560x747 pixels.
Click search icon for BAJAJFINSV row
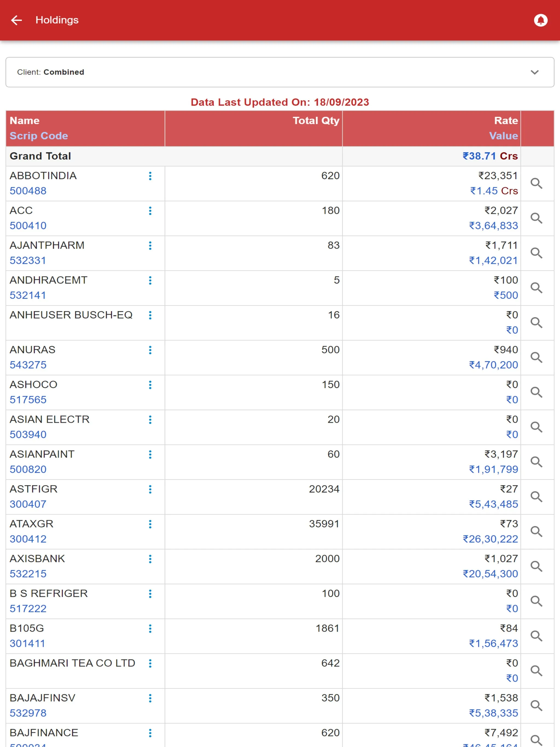(536, 705)
